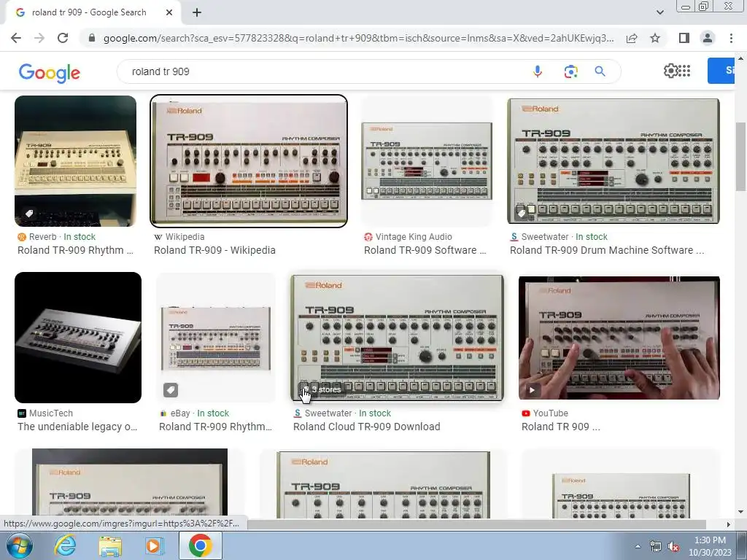747x560 pixels.
Task: Search by image with Google Lens
Action: [x=570, y=71]
